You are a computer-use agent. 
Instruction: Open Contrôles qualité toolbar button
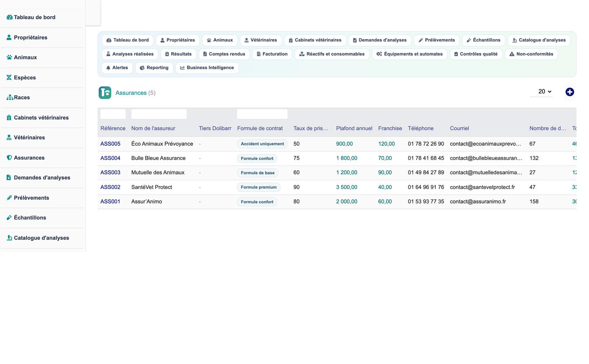pyautogui.click(x=476, y=54)
